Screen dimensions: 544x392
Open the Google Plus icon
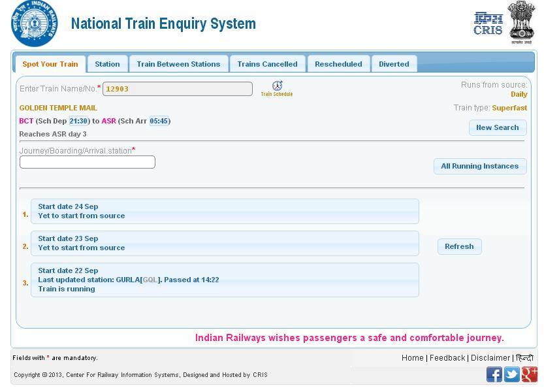click(x=530, y=374)
